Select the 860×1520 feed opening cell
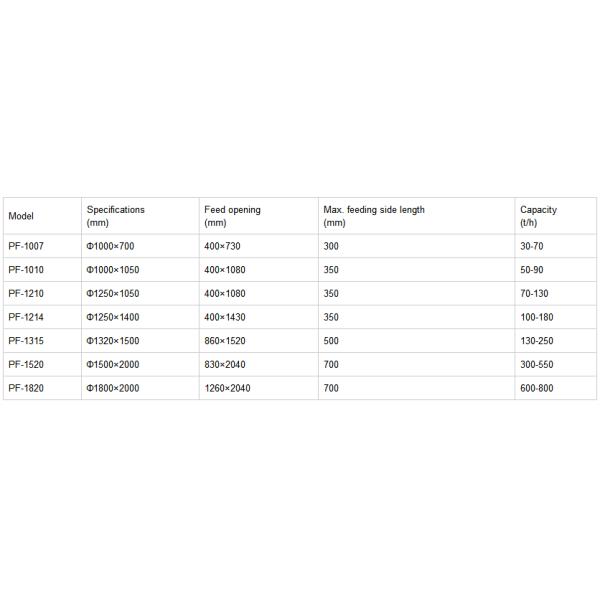Image resolution: width=600 pixels, height=600 pixels. tap(224, 340)
